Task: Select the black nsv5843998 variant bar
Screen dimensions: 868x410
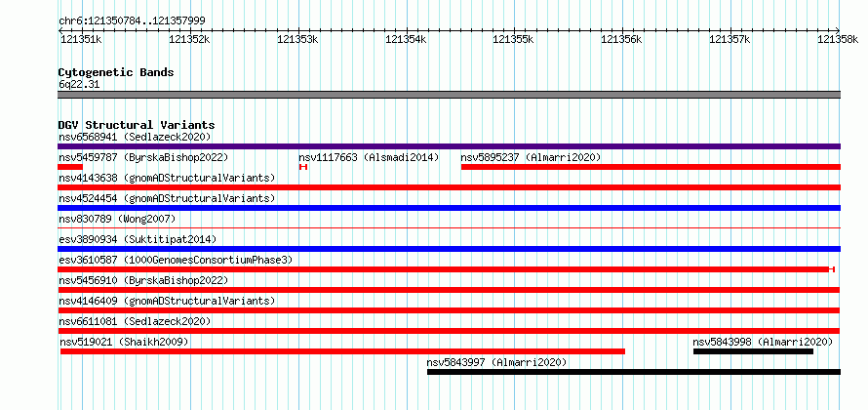Action: click(754, 351)
